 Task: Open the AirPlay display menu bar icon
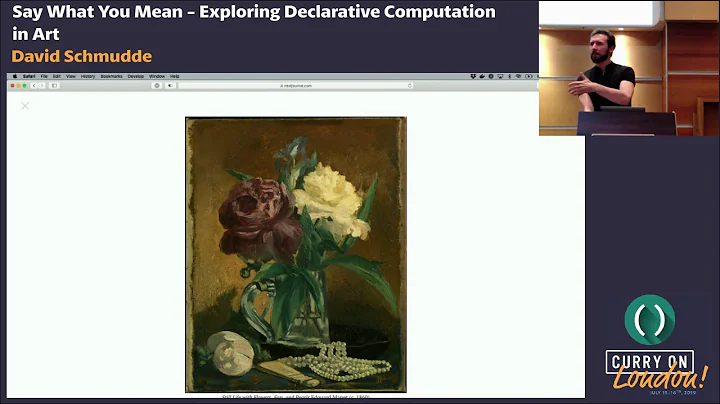pos(500,76)
